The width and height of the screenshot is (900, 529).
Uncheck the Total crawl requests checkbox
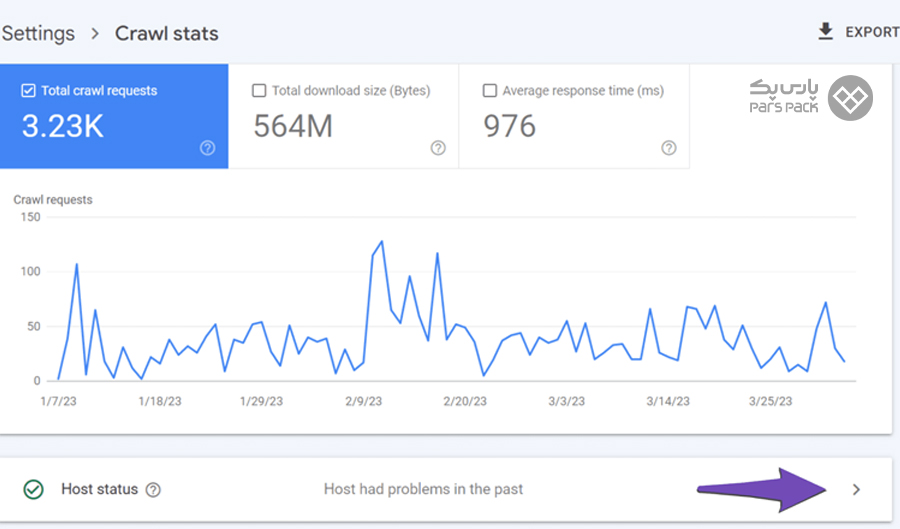(x=28, y=91)
